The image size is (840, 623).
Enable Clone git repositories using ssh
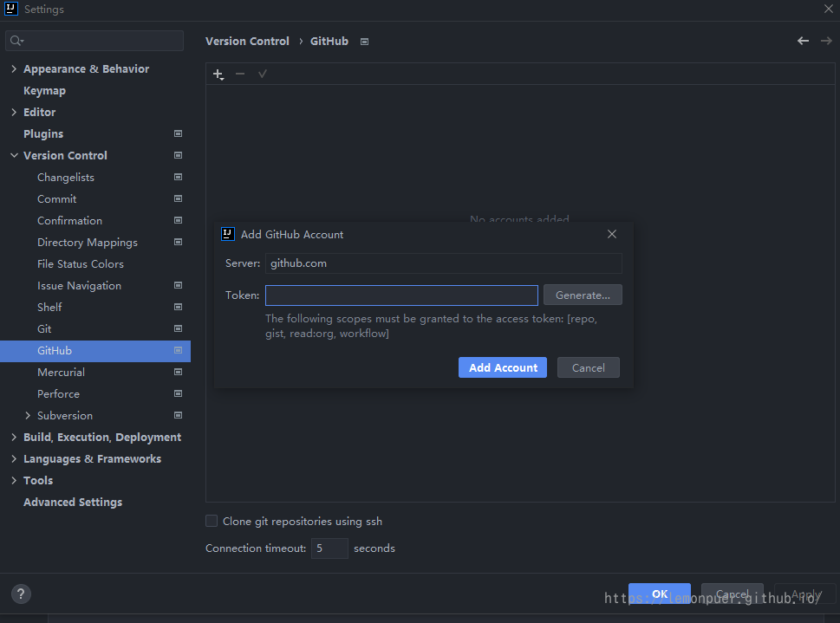[x=212, y=521]
